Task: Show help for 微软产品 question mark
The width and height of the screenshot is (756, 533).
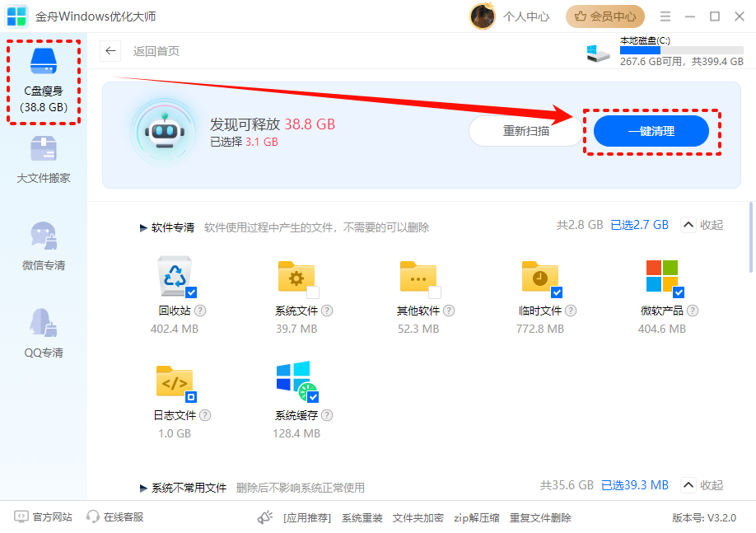Action: [x=693, y=311]
